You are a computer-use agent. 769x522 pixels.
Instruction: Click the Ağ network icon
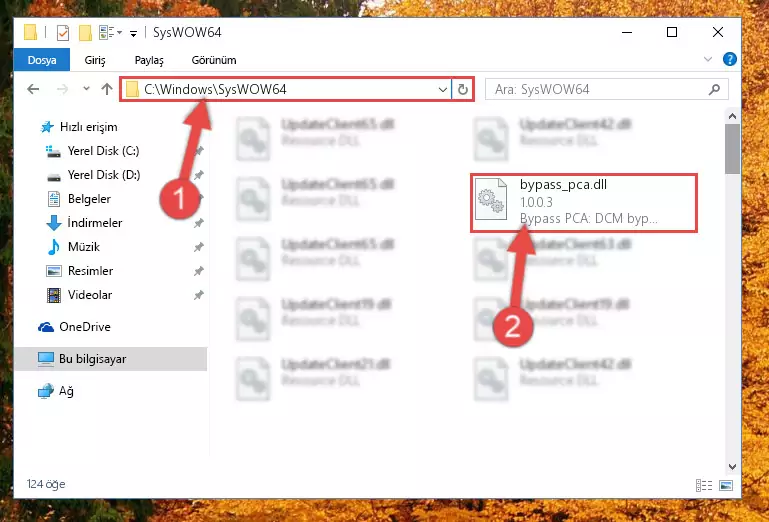[x=46, y=392]
